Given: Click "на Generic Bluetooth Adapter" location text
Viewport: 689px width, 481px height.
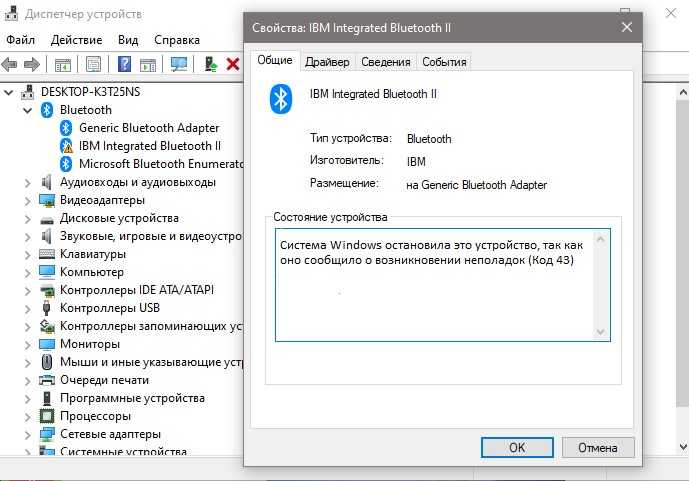Looking at the screenshot, I should [x=476, y=185].
